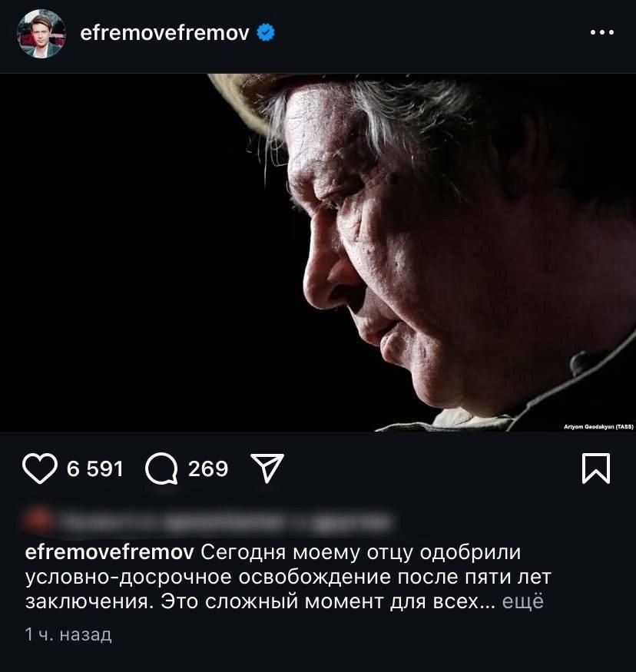Open efremovefremov username in post header
The width and height of the screenshot is (636, 672).
tap(164, 33)
